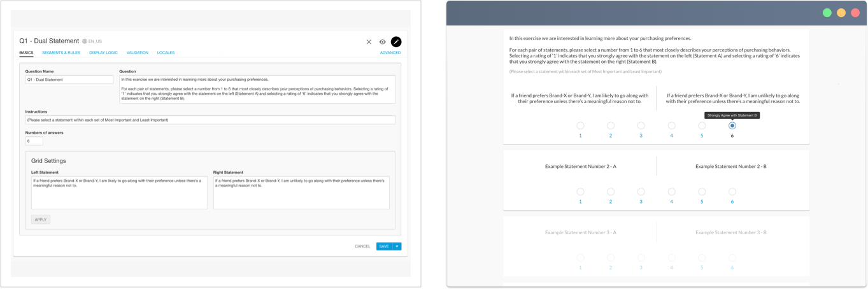The width and height of the screenshot is (868, 289).
Task: Close the Q1 - Dual Statement editor with the X icon
Action: coord(369,42)
